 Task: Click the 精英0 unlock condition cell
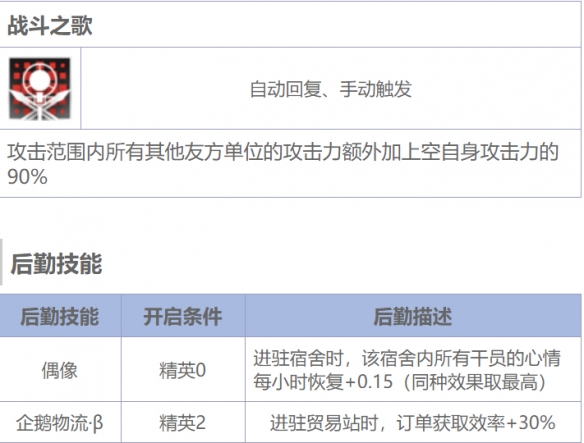[x=183, y=370]
